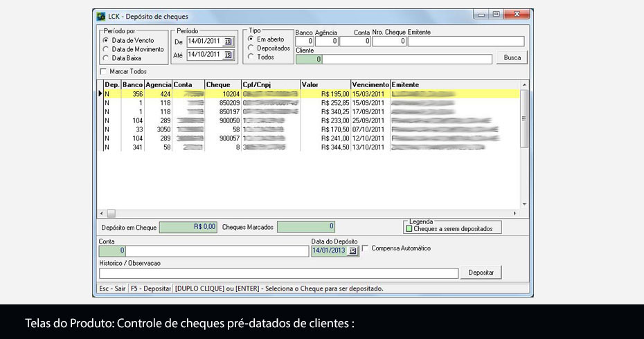Click the grid's scroll down arrow
This screenshot has height=339, width=644.
(x=524, y=204)
